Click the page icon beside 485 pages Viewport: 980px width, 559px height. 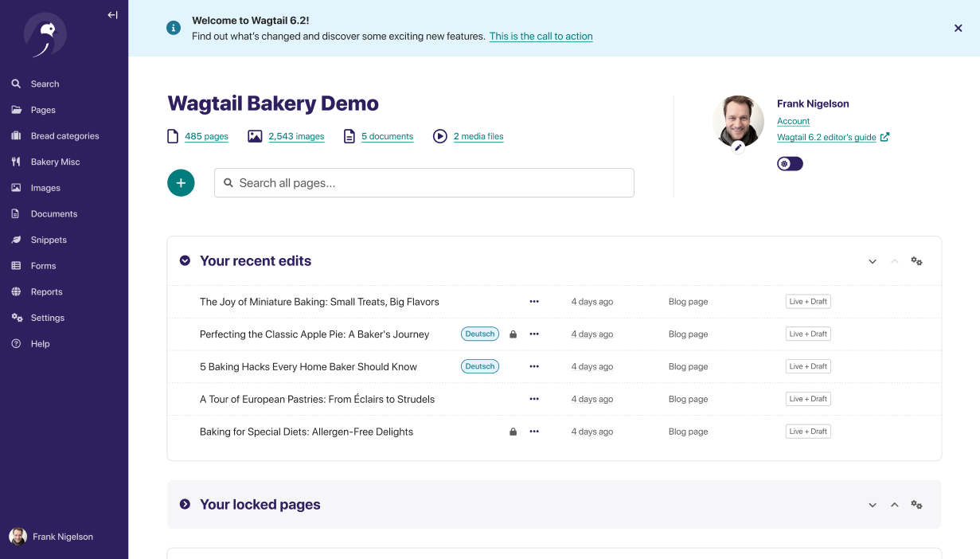(x=173, y=136)
